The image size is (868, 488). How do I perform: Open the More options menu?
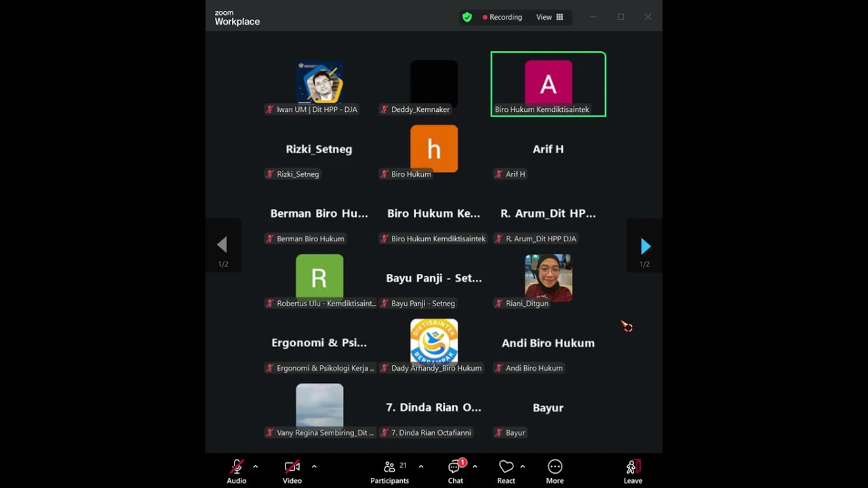[555, 471]
